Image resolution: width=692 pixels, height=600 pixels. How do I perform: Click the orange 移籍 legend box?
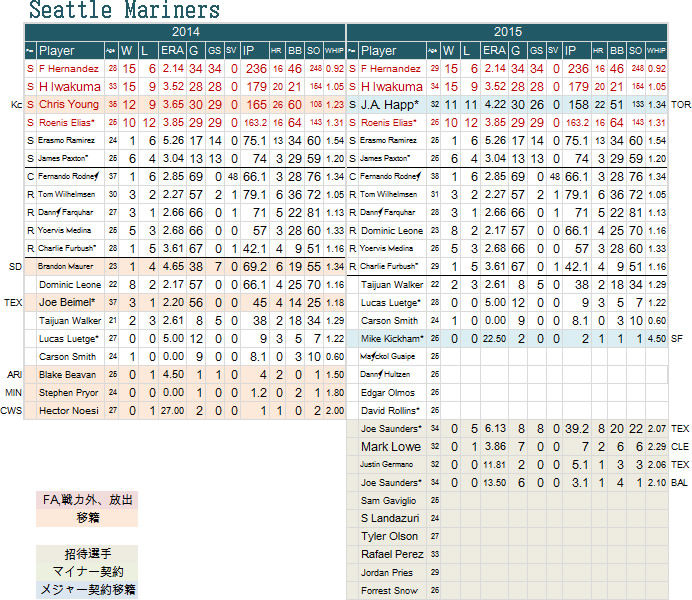coord(87,518)
